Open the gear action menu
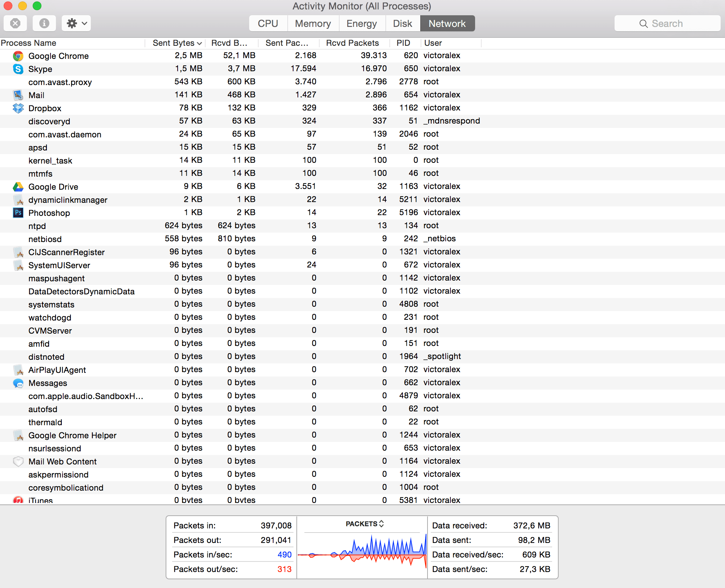The image size is (725, 588). 76,23
